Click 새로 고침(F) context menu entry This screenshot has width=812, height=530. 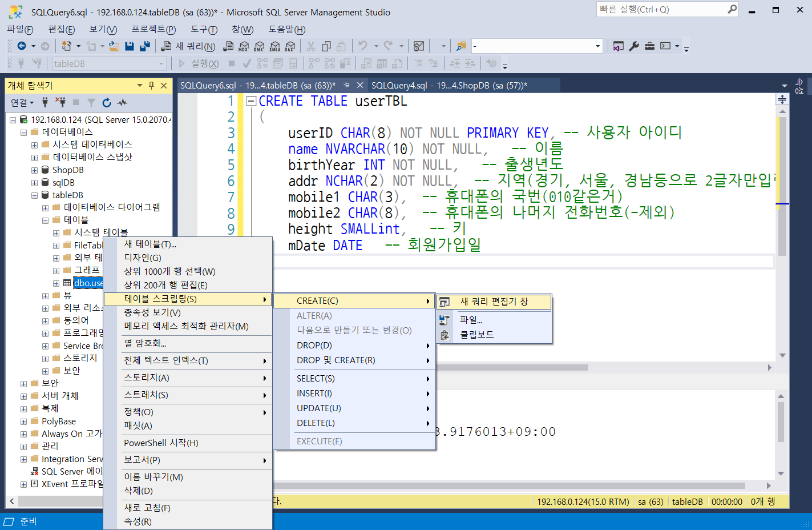pyautogui.click(x=188, y=508)
